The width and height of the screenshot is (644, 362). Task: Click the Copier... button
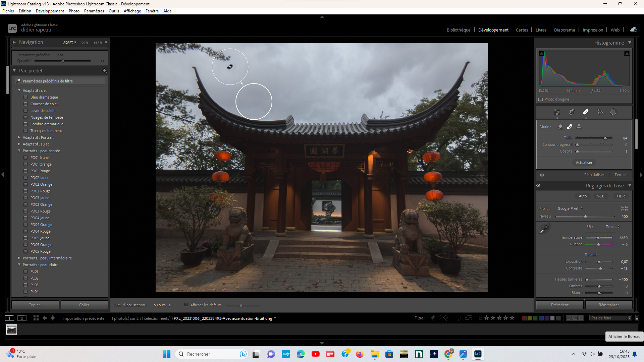35,305
